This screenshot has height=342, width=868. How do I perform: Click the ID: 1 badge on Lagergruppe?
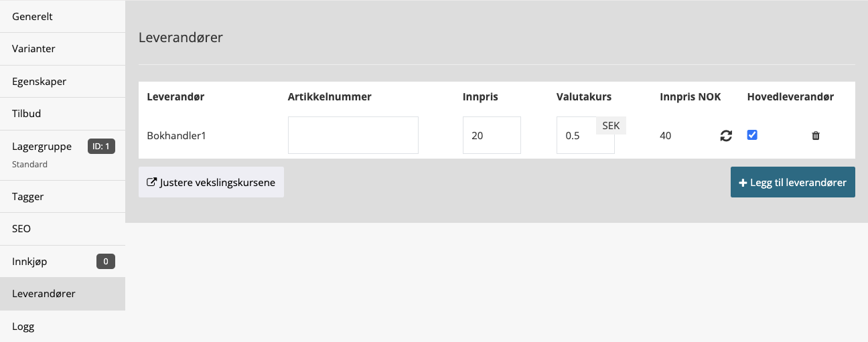[x=101, y=147]
